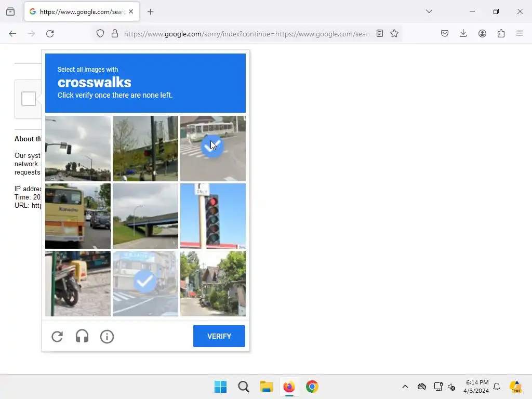532x399 pixels.
Task: Open Windows taskbar search
Action: [x=244, y=387]
